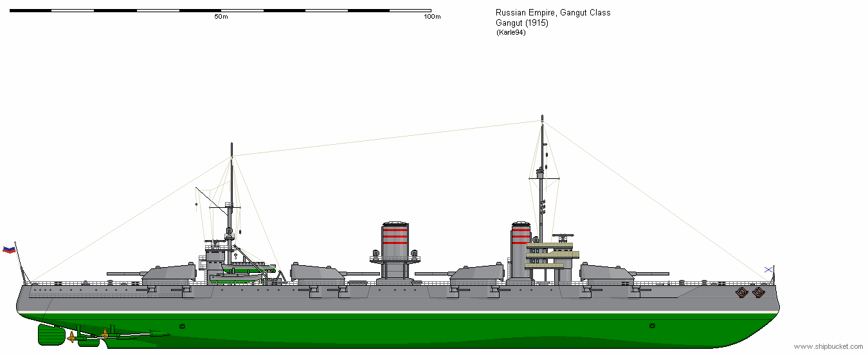This screenshot has height=354, width=868.
Task: Select the bow anchor nearest the stem
Action: pyautogui.click(x=759, y=292)
